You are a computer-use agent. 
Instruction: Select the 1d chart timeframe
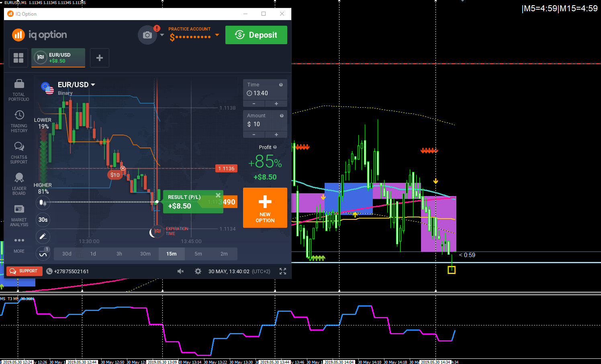pyautogui.click(x=93, y=254)
